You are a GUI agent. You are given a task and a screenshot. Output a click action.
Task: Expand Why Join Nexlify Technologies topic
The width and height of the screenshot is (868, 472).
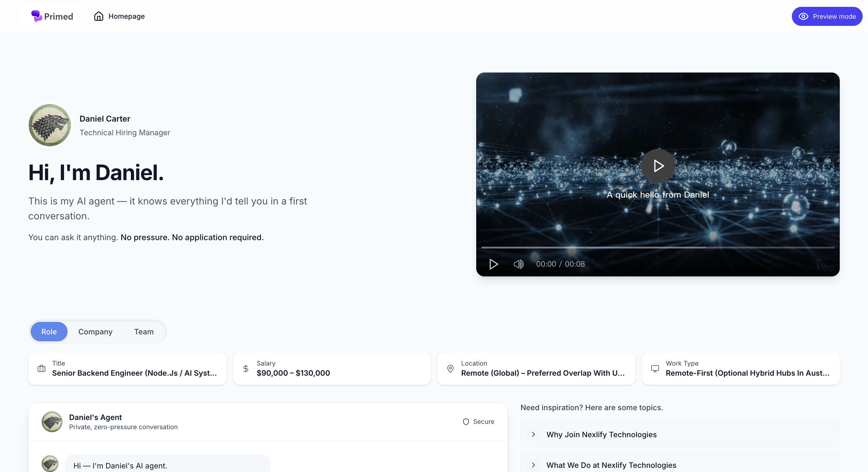click(680, 434)
